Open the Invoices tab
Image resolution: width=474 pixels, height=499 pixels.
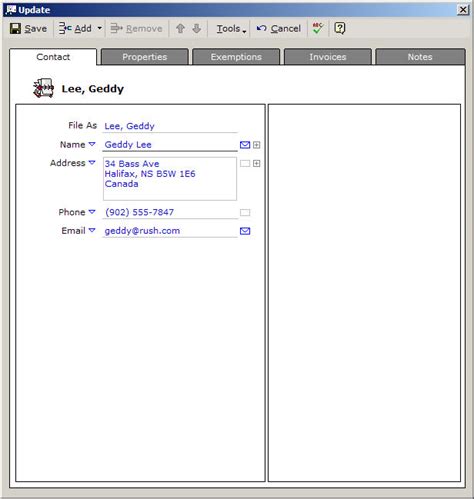(328, 57)
